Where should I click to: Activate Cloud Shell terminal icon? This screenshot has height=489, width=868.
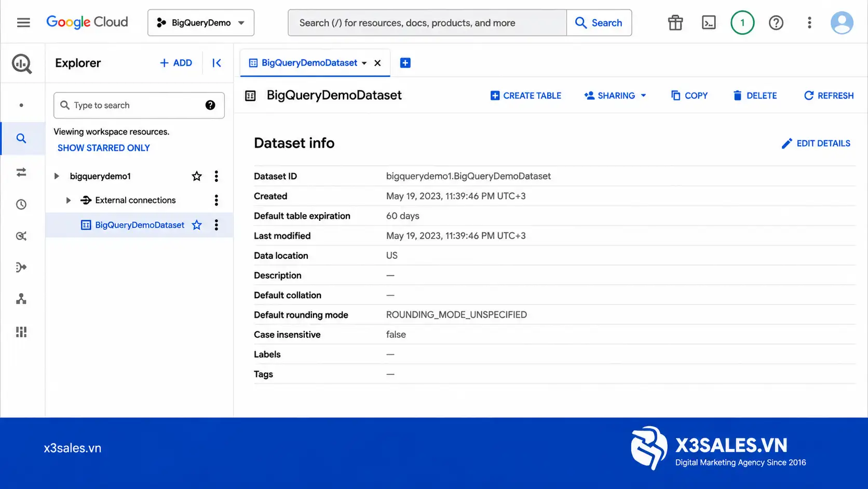tap(709, 22)
